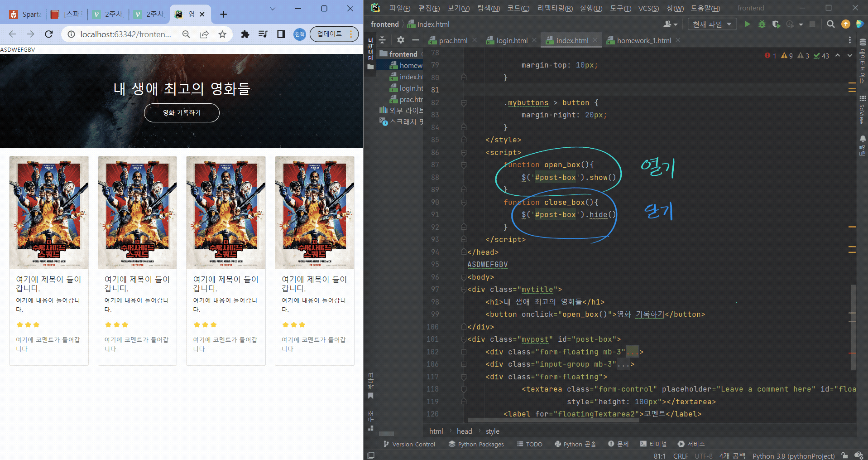The width and height of the screenshot is (868, 460).
Task: Click Chrome '업데이트' update button
Action: coord(334,34)
